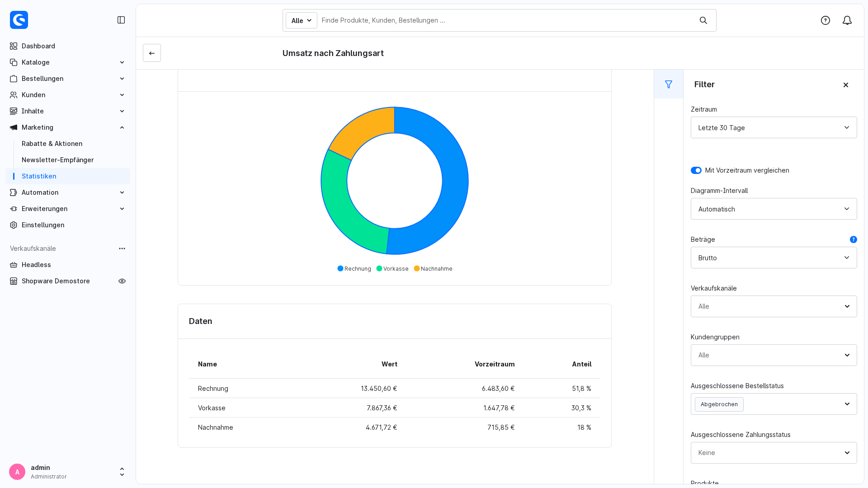Focus the global search input field

tap(506, 20)
